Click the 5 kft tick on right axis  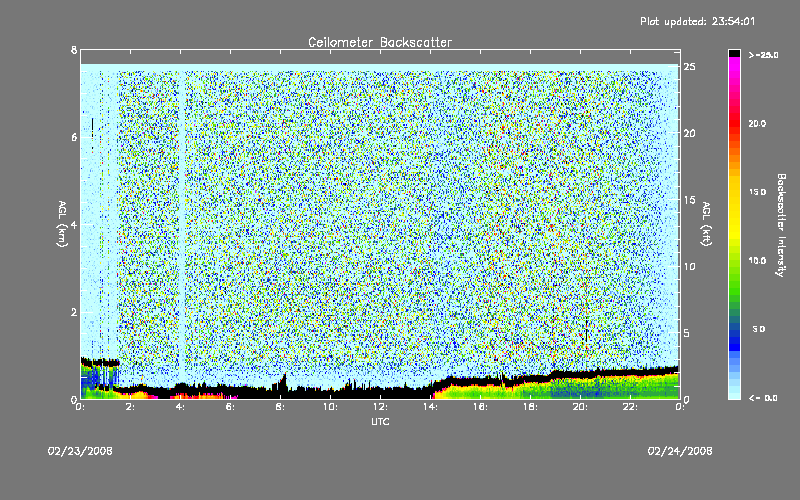pos(687,333)
